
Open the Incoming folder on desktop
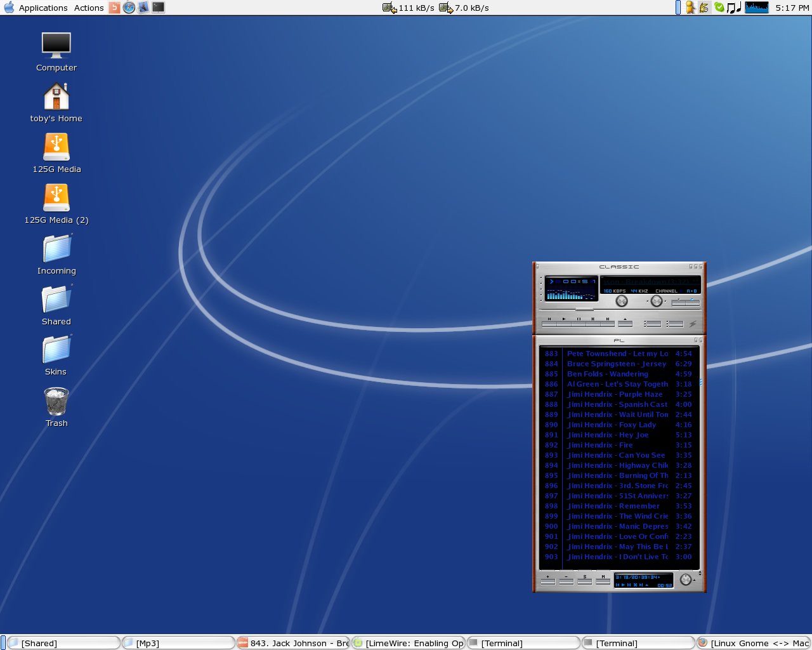click(x=56, y=255)
